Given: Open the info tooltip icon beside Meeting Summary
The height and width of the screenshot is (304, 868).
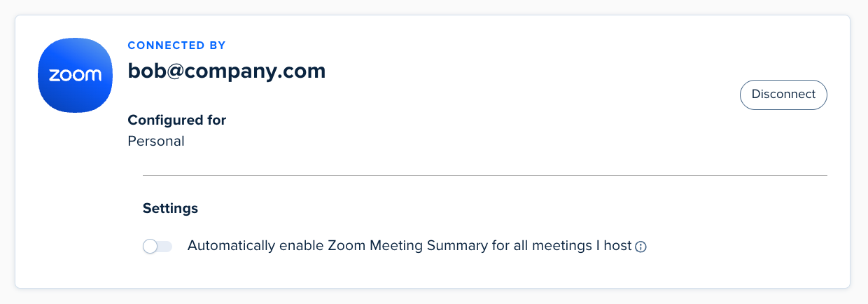Looking at the screenshot, I should (x=640, y=247).
